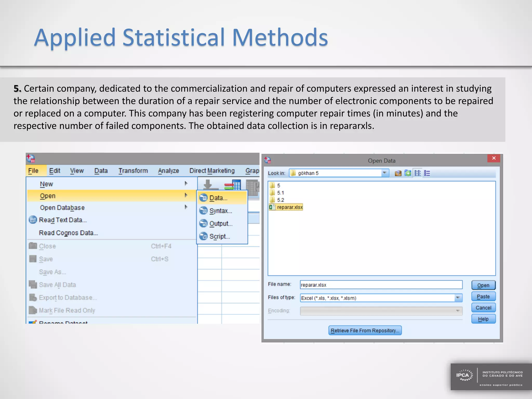Choose Read Cognos Data... entry
The height and width of the screenshot is (399, 532).
tap(68, 233)
